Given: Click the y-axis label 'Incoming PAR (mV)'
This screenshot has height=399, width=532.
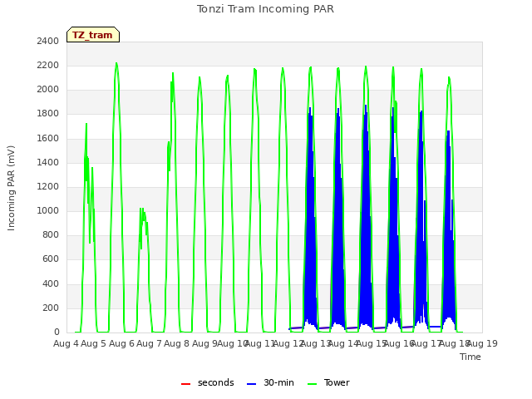Looking at the screenshot, I should pos(11,188).
